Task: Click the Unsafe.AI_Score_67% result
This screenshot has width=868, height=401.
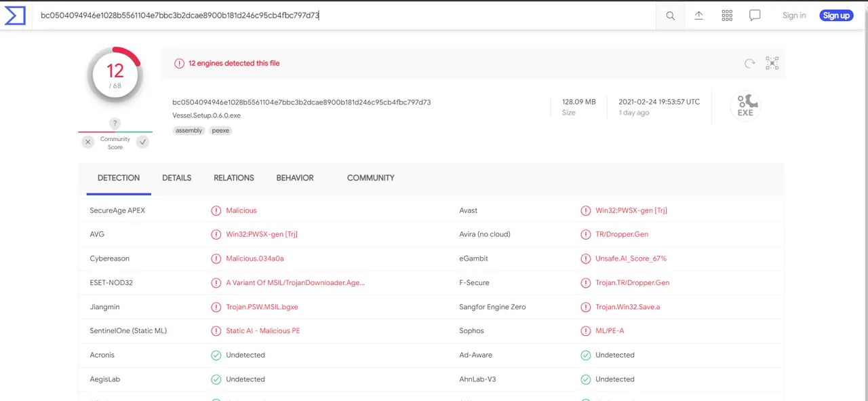Action: [x=631, y=259]
